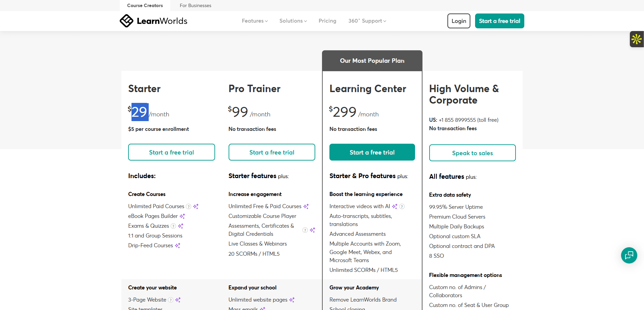Click the question mark beside Exams & Quizzes
This screenshot has width=644, height=310.
click(174, 226)
